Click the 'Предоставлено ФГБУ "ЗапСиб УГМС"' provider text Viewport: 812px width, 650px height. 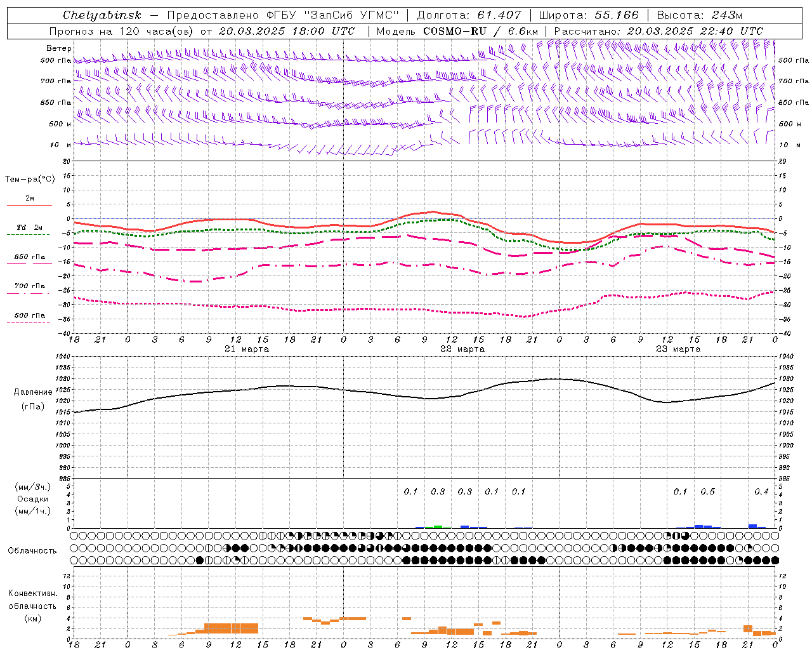(283, 15)
